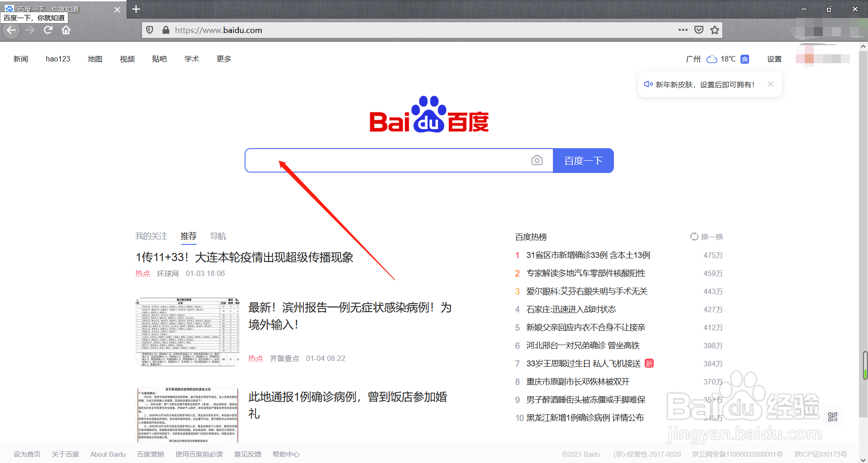Click the speaker icon in the notification

tap(648, 84)
